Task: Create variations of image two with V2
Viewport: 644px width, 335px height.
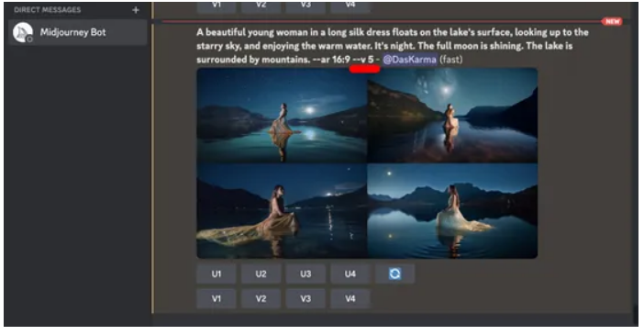Action: tap(261, 298)
